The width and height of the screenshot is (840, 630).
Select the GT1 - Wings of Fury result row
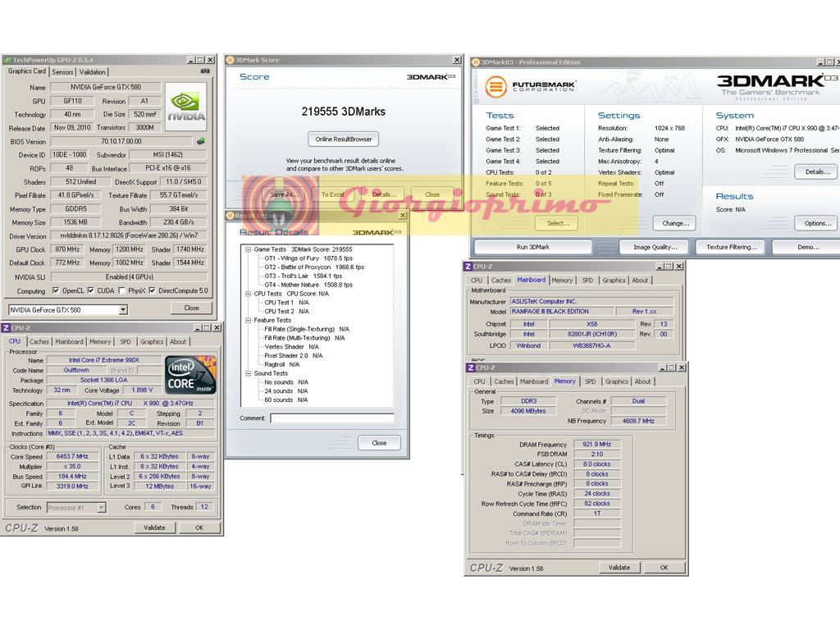click(308, 258)
